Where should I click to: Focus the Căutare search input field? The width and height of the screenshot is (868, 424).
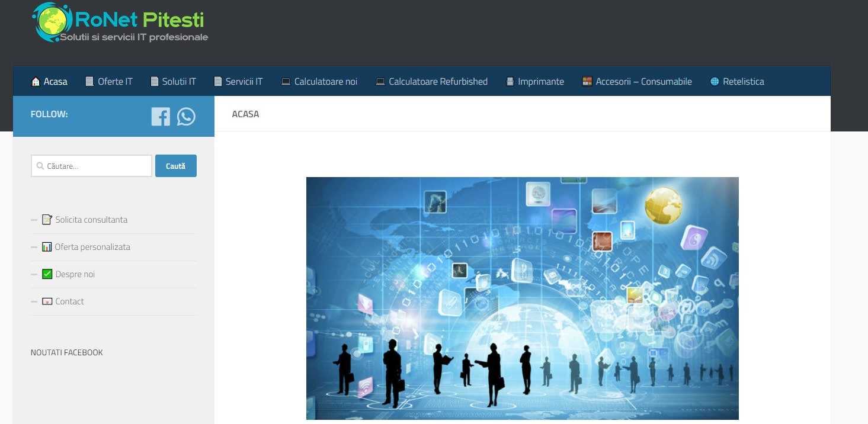click(x=91, y=166)
